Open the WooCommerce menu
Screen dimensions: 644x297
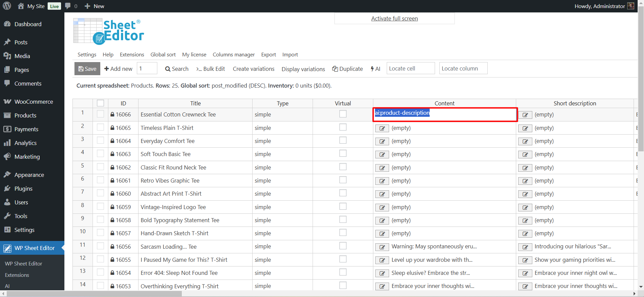tap(34, 102)
